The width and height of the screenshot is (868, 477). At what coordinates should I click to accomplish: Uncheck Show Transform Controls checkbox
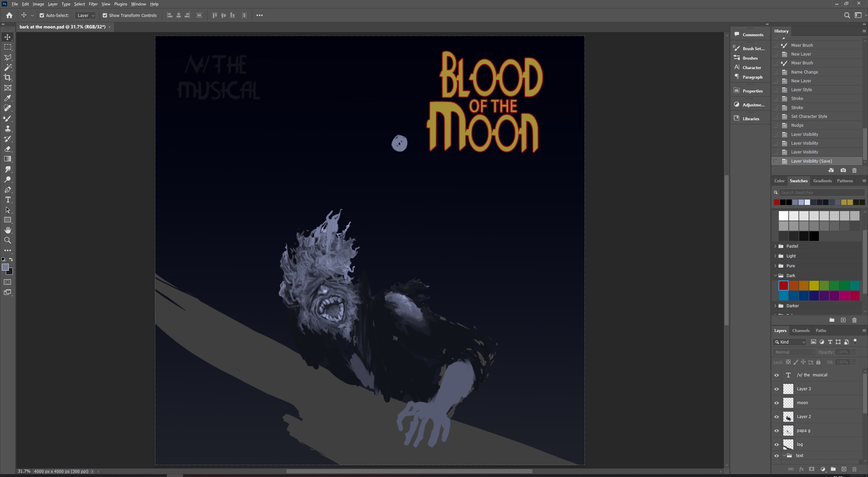tap(105, 15)
